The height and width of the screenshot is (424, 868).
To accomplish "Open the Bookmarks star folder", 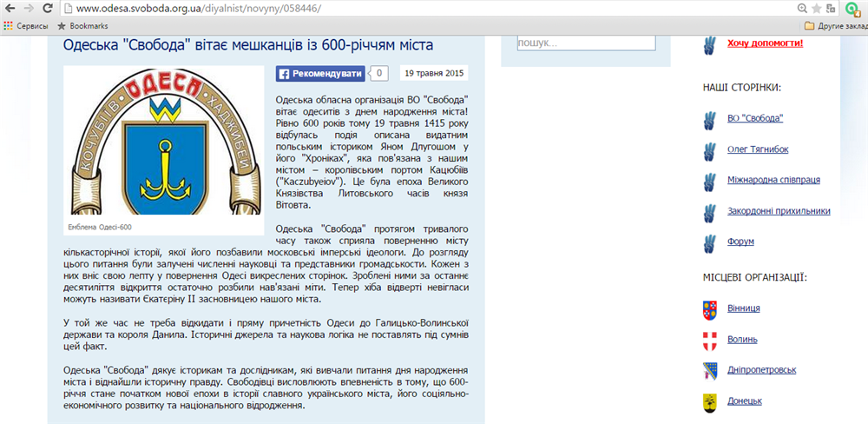I will (83, 26).
